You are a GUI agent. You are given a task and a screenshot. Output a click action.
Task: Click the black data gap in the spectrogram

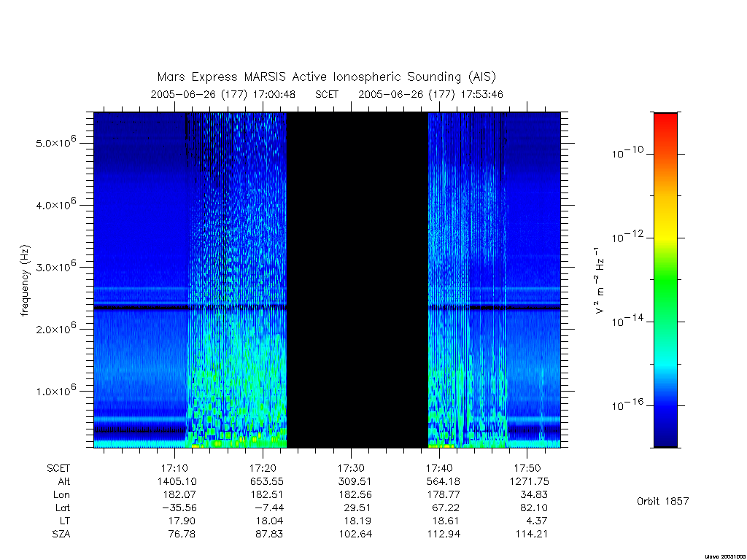(x=357, y=280)
